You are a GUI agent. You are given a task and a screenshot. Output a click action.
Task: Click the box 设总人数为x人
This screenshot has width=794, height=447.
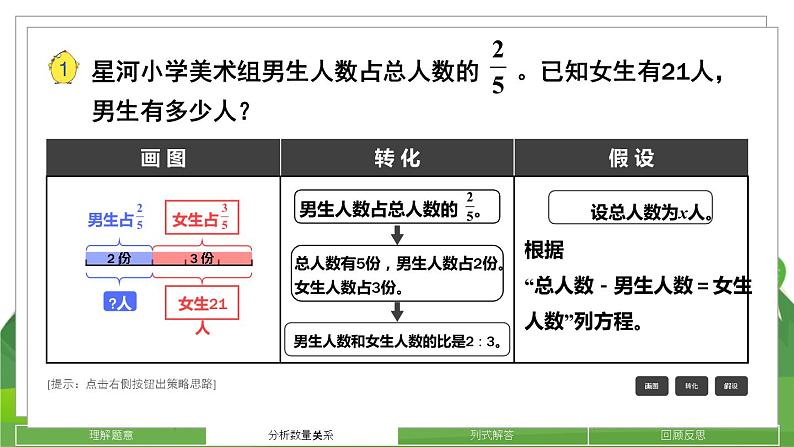(630, 207)
